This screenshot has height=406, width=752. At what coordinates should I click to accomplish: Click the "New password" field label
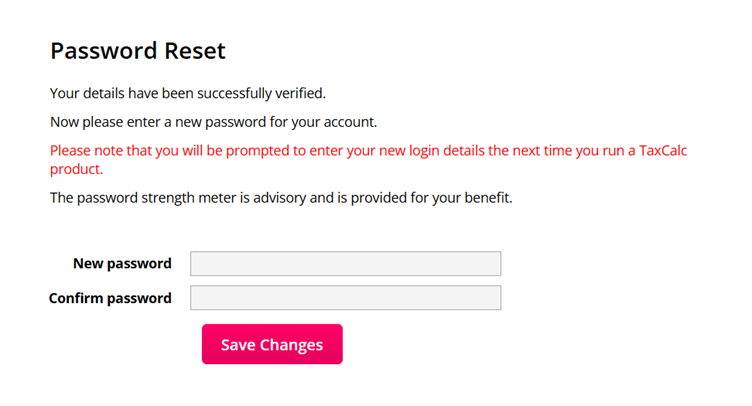[x=122, y=264]
